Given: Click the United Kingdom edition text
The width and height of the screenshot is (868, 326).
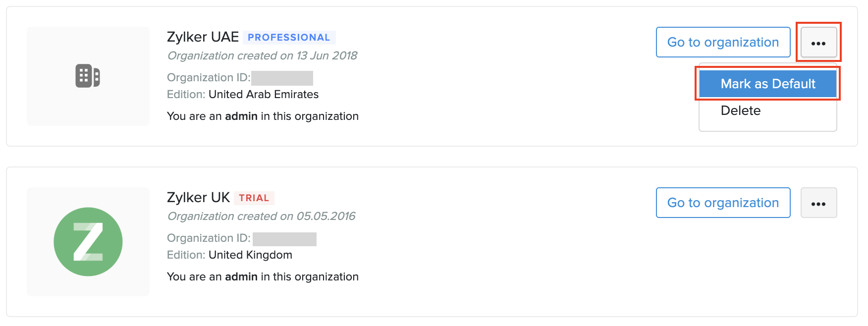Looking at the screenshot, I should (x=250, y=255).
